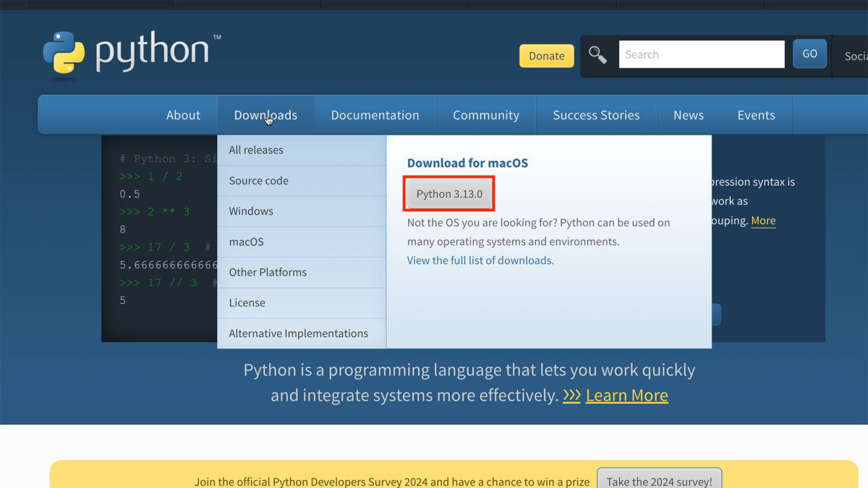Open the Downloads menu
The height and width of the screenshot is (488, 868).
pos(265,115)
